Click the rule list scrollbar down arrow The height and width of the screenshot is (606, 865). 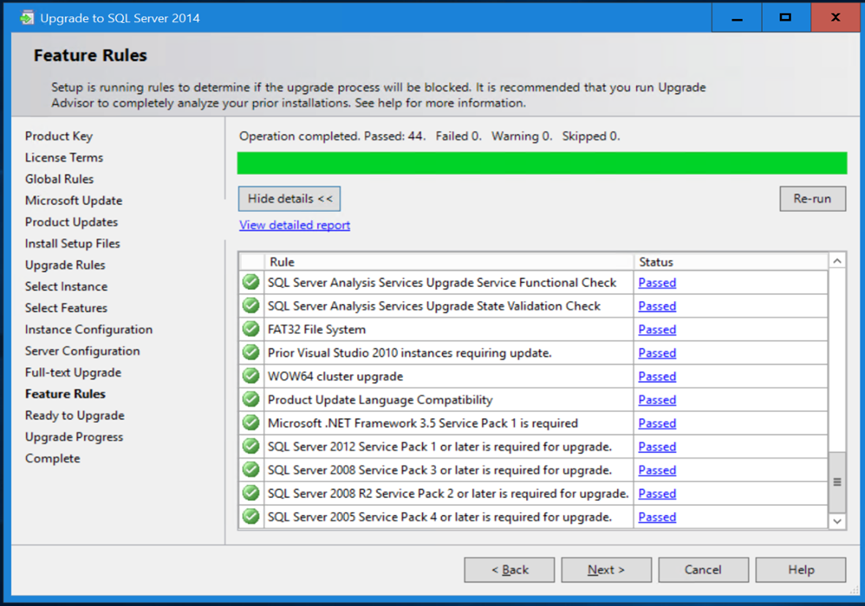[x=837, y=521]
